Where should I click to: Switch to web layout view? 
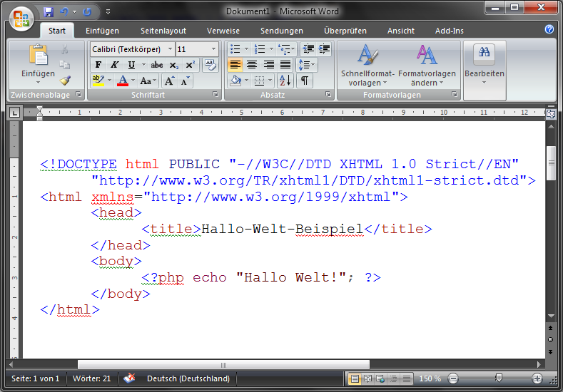380,378
